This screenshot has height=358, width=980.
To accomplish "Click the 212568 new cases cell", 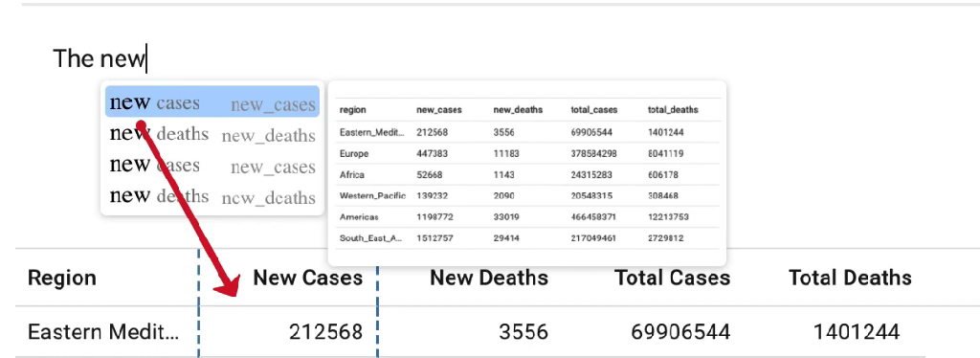I will coord(325,332).
